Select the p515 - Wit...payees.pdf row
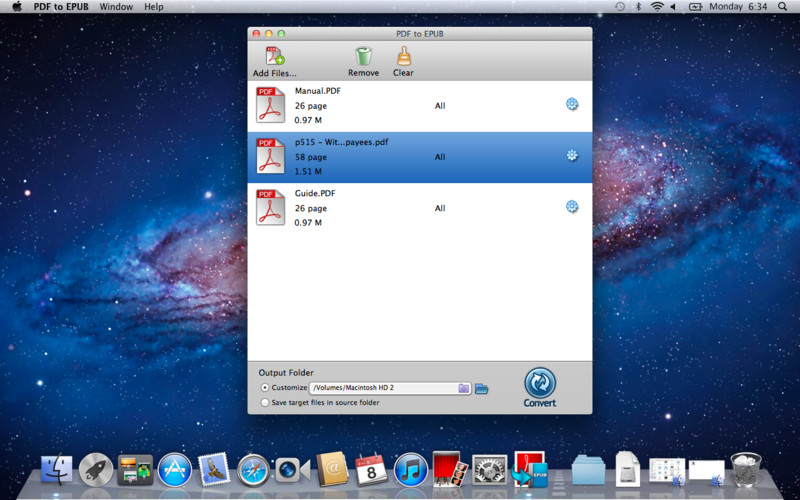 click(x=420, y=157)
